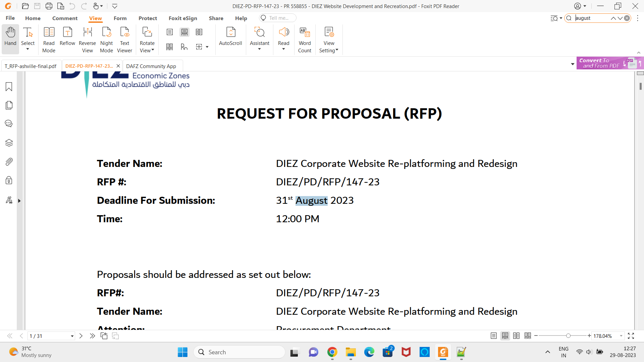The image size is (644, 362).
Task: Switch to DAFZ Community App tab
Action: point(153,66)
